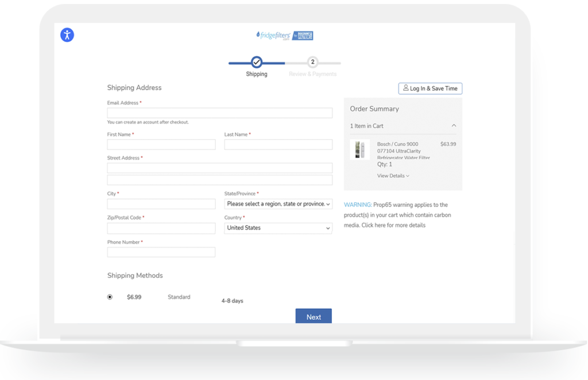Open the Country dropdown showing United States

[x=278, y=228]
